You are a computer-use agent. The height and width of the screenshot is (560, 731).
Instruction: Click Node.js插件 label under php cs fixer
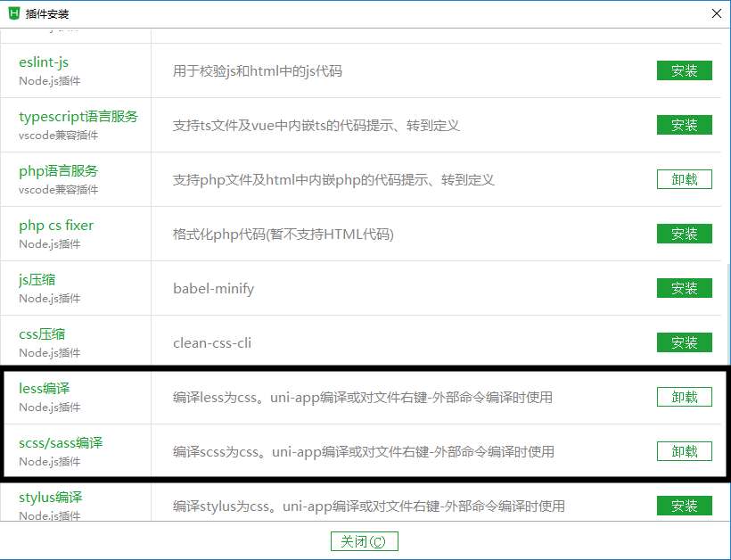[x=49, y=244]
